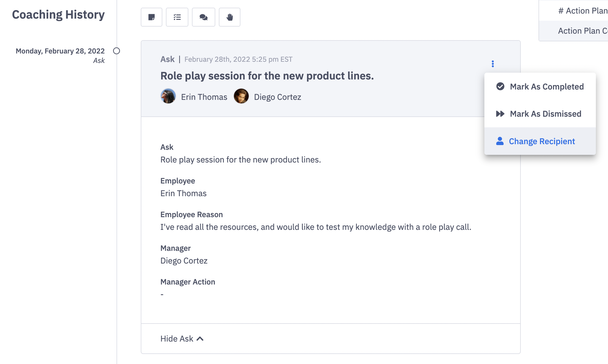Select the timeline circle for February 28, 2022
Screen dimensions: 608x364
click(x=116, y=51)
